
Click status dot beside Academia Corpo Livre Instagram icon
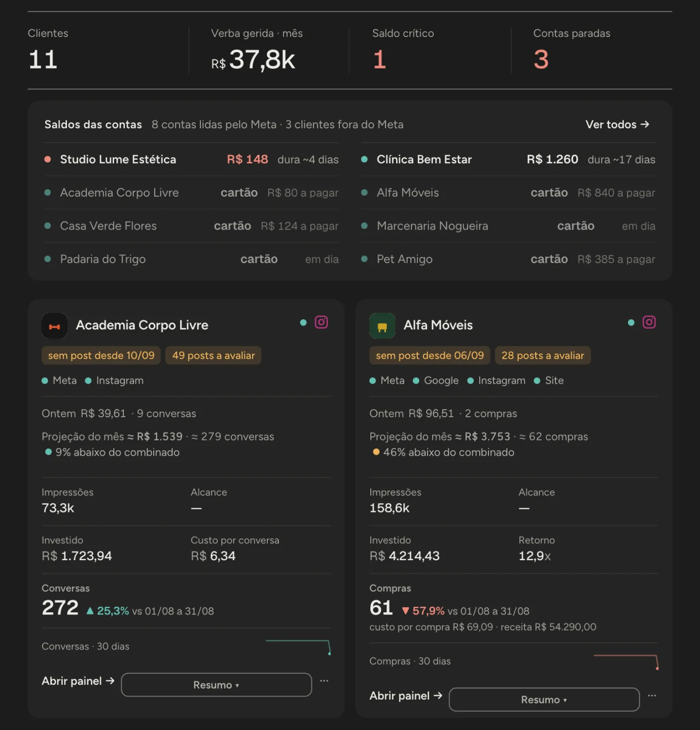[303, 322]
